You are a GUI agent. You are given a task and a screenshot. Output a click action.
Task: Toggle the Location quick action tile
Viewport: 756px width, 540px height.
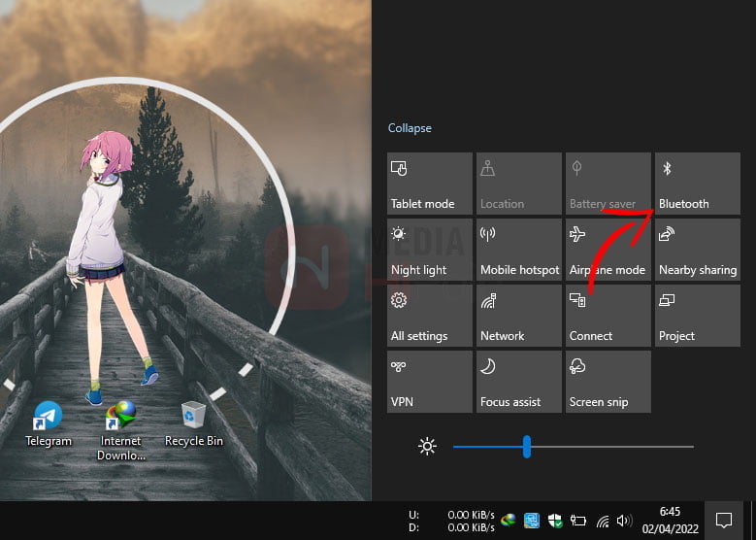pos(519,184)
